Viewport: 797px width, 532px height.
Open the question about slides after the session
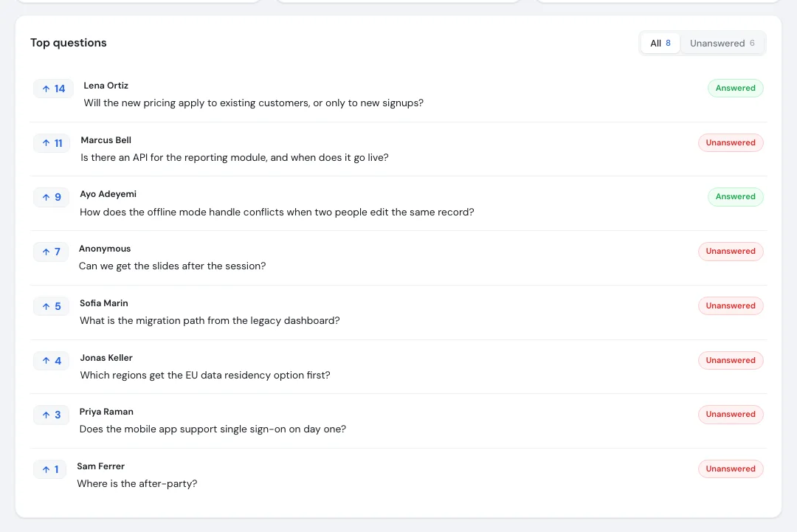172,266
